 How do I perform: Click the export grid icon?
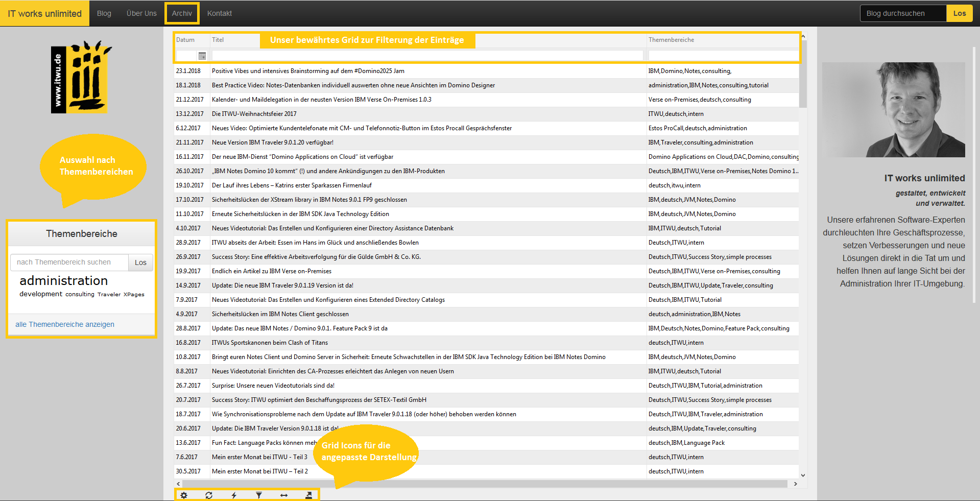[x=308, y=495]
